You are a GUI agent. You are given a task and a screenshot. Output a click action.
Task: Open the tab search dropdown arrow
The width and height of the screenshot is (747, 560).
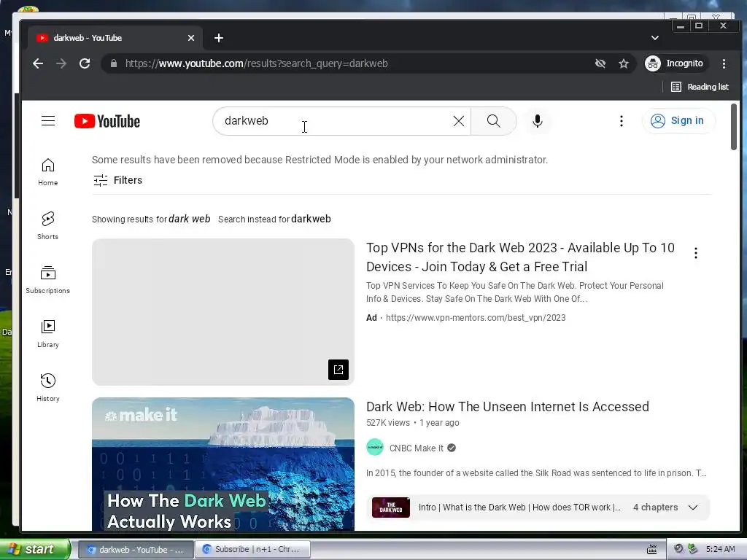click(655, 38)
